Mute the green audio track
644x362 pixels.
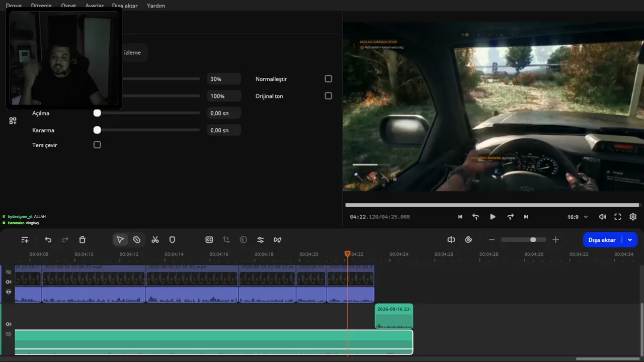pos(9,324)
